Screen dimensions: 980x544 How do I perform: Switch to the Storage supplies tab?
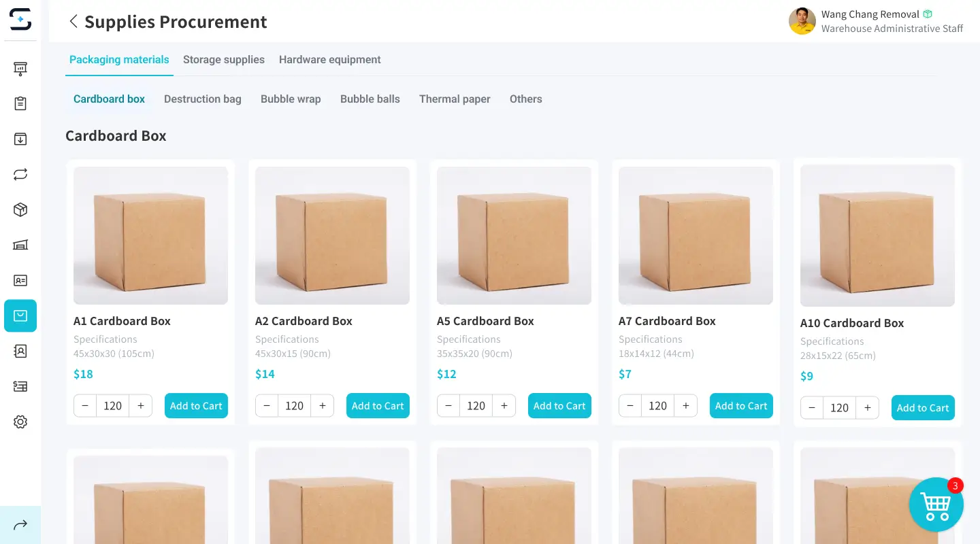pyautogui.click(x=223, y=60)
